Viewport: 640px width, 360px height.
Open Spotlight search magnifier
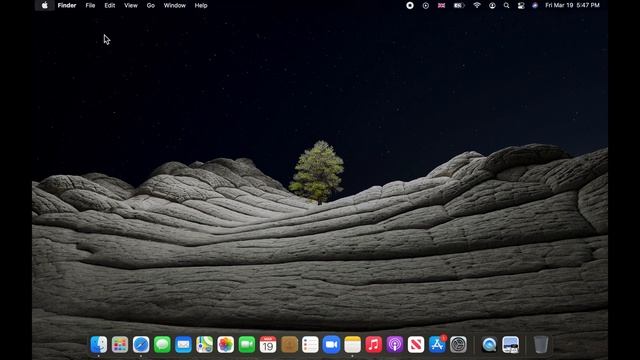pos(507,5)
